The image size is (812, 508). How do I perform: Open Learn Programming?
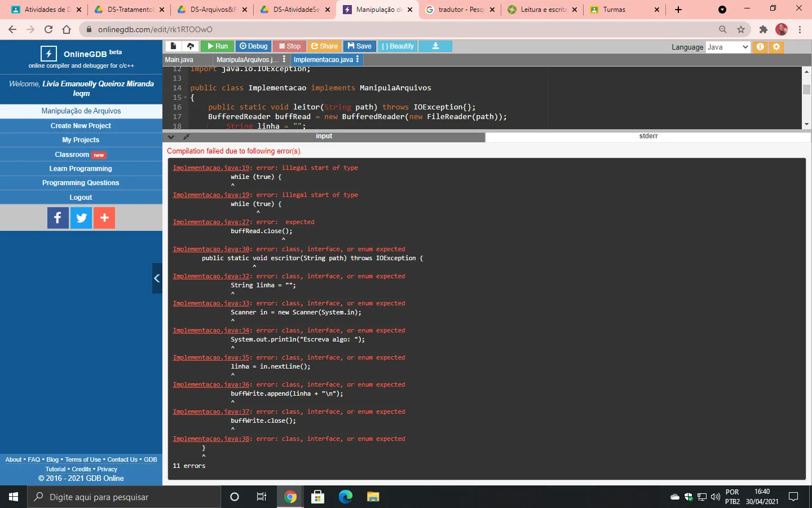click(81, 169)
